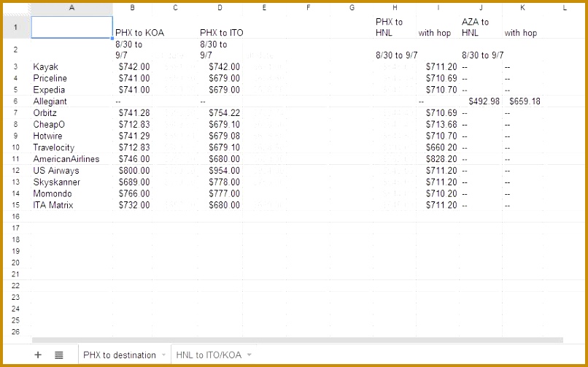This screenshot has height=367, width=588.
Task: Click US Airways' $800.00 PHX to KOA price
Action: point(134,171)
